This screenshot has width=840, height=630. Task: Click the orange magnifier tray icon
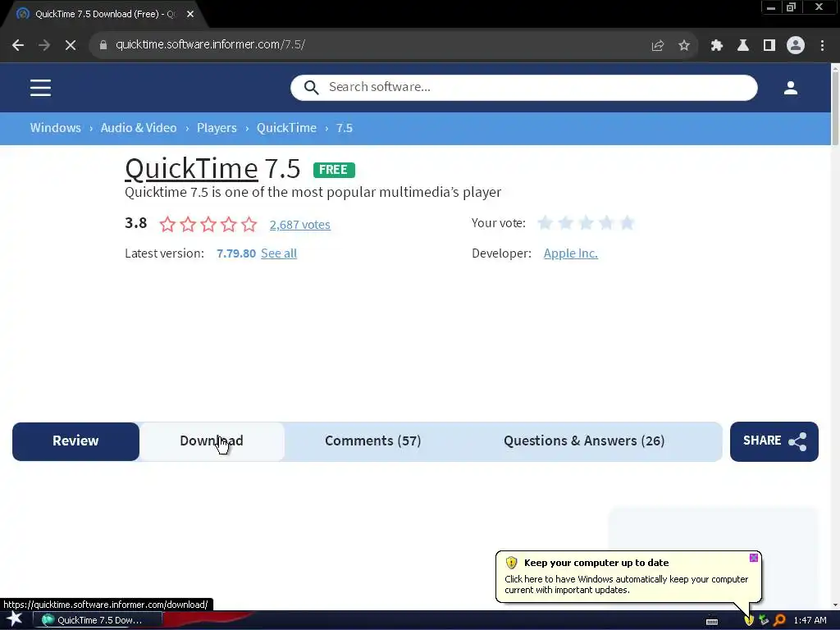tap(780, 620)
